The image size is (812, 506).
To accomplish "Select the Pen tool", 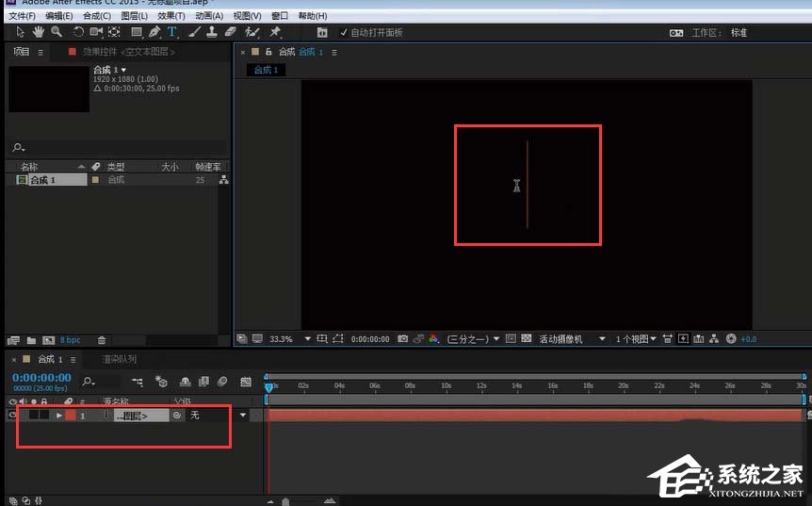I will 154,32.
